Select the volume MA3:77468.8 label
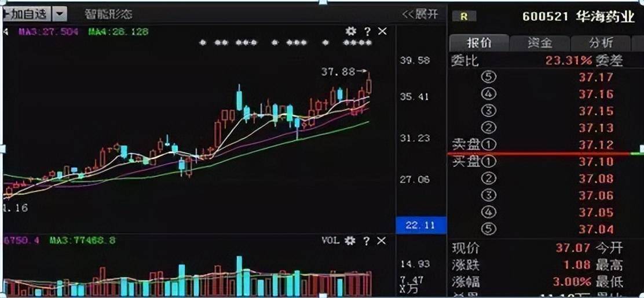644x298 pixels. point(83,241)
